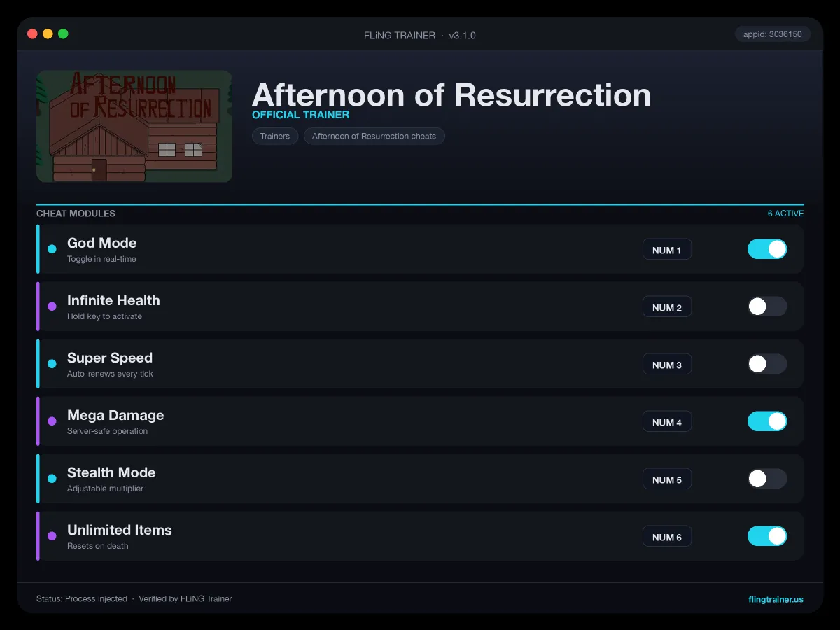
Task: Switch off the Unlimited Items toggle
Action: [x=767, y=536]
